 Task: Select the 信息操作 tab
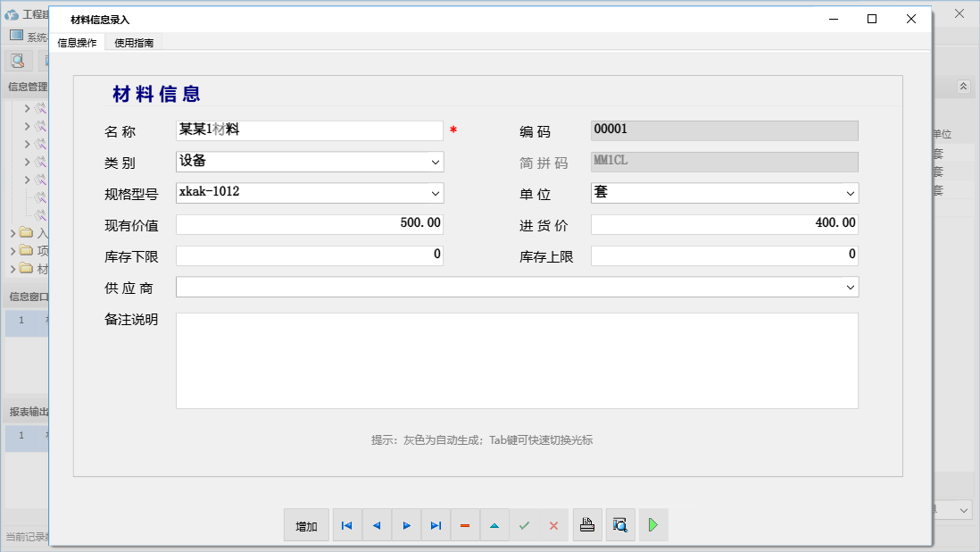(77, 42)
